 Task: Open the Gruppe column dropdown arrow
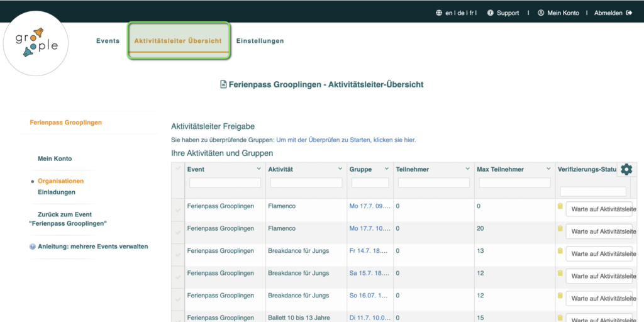tap(387, 169)
